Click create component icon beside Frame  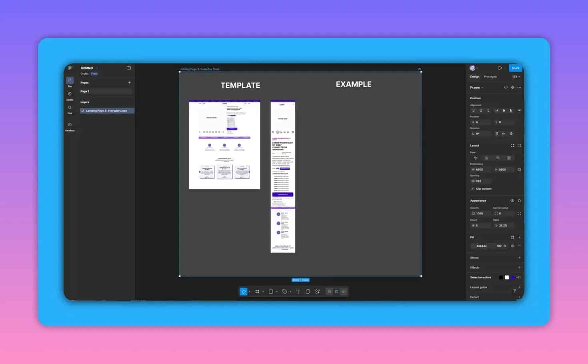(512, 87)
